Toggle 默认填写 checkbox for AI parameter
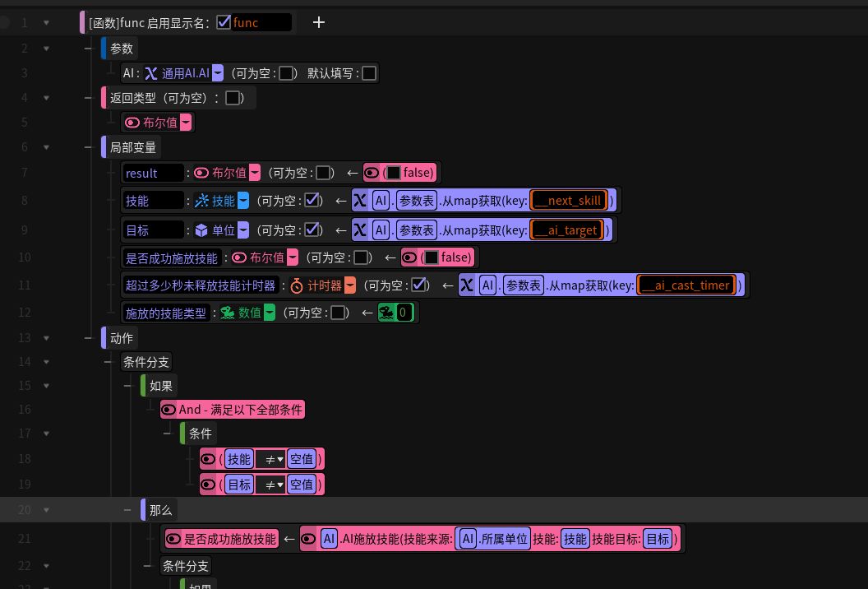This screenshot has width=868, height=589. (369, 73)
